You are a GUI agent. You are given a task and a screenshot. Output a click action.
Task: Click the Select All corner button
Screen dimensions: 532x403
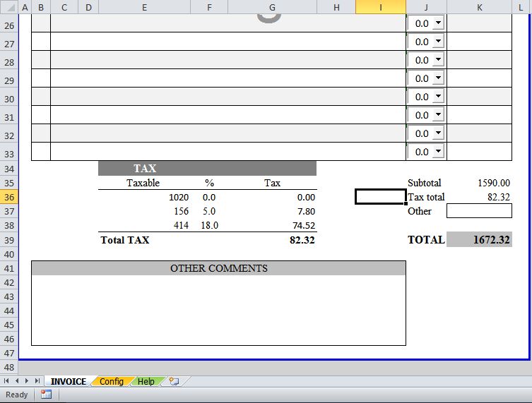pyautogui.click(x=8, y=7)
